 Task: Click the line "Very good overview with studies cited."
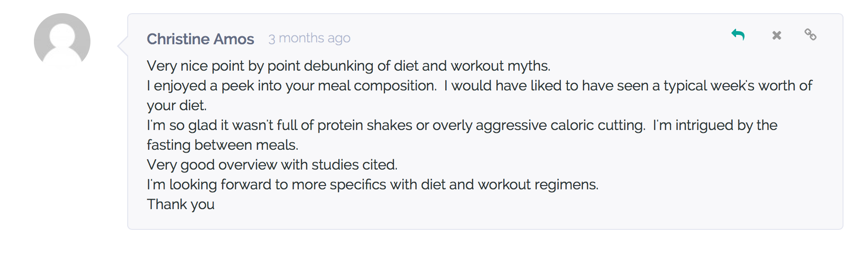pos(272,165)
